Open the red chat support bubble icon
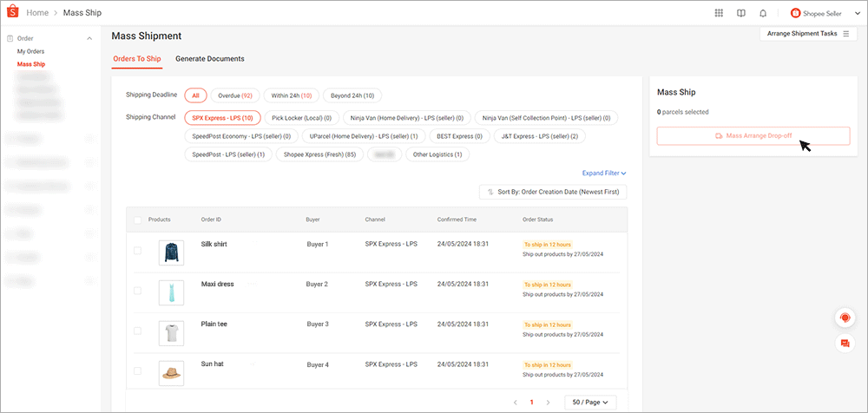The image size is (868, 413). click(x=845, y=318)
